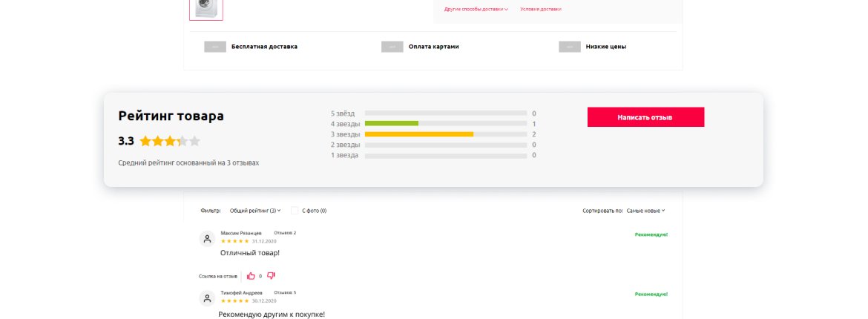Click the 1 звезда rating row
The width and height of the screenshot is (868, 319).
pyautogui.click(x=433, y=156)
